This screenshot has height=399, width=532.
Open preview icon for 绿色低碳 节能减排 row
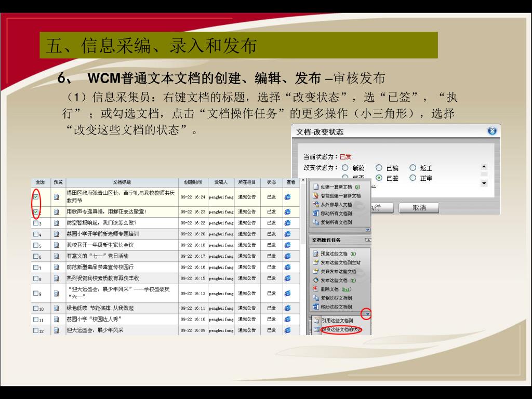[x=57, y=308]
